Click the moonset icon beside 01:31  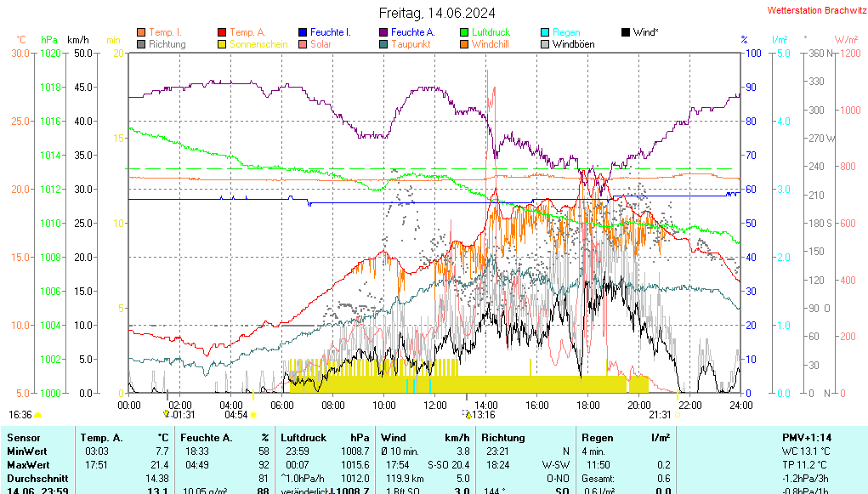point(167,414)
